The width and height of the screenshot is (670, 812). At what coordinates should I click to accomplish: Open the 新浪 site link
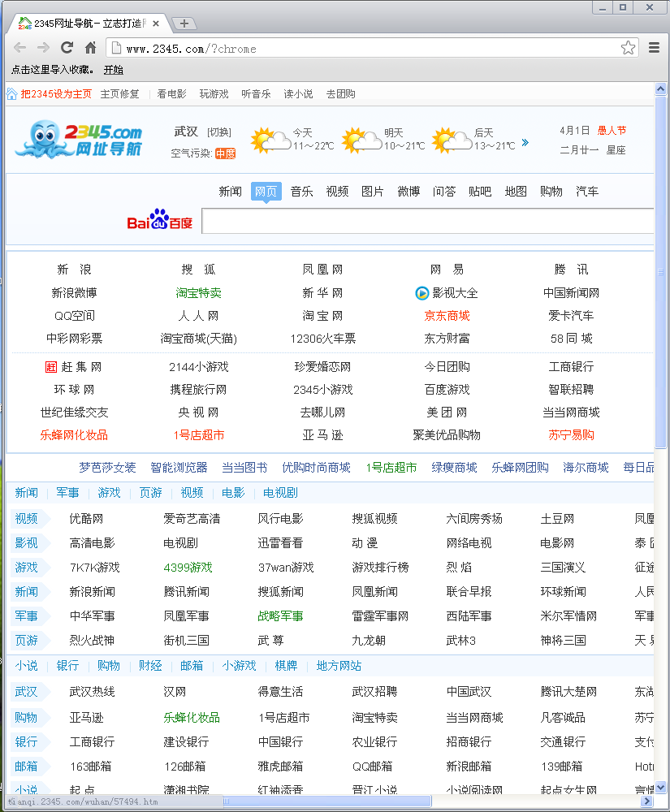(74, 270)
